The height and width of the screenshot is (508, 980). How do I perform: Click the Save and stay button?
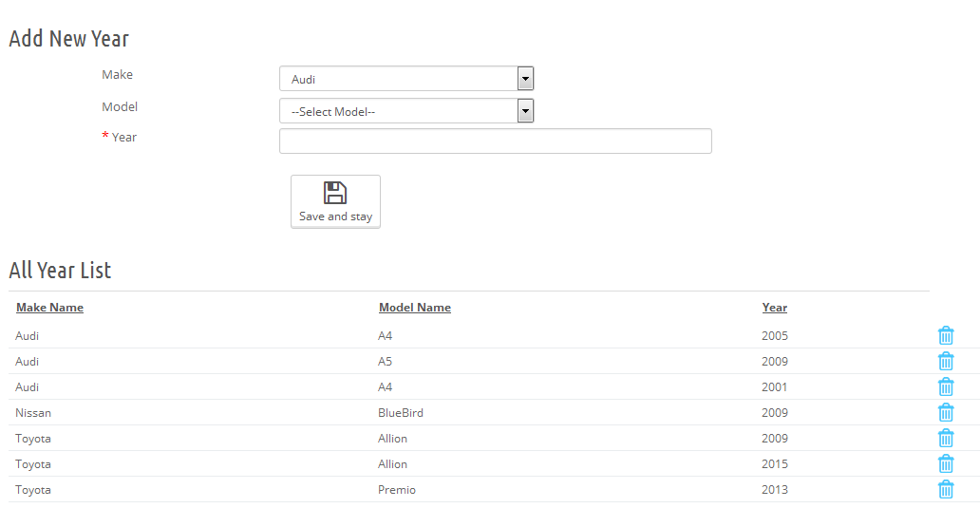[335, 202]
